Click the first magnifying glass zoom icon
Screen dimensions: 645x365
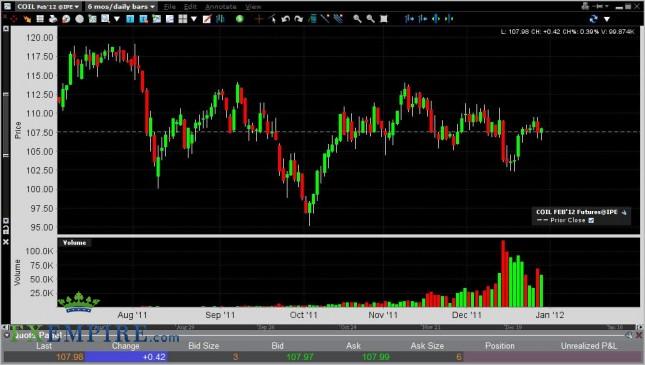(357, 19)
